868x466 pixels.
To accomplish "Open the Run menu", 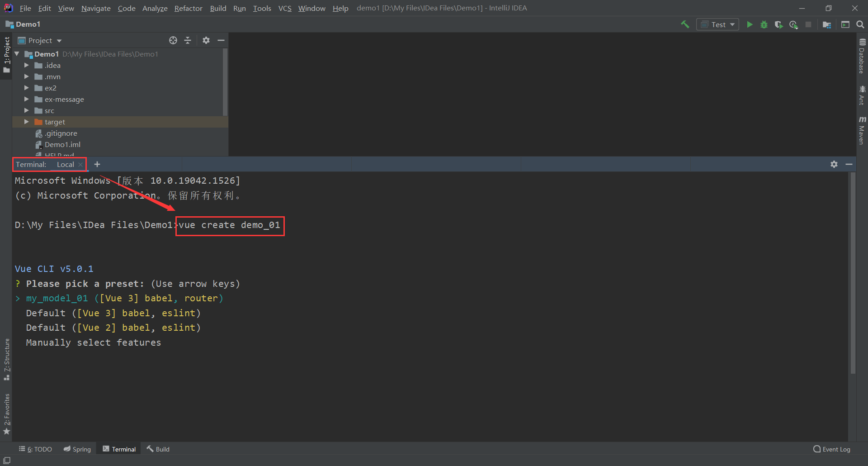I will (x=240, y=8).
